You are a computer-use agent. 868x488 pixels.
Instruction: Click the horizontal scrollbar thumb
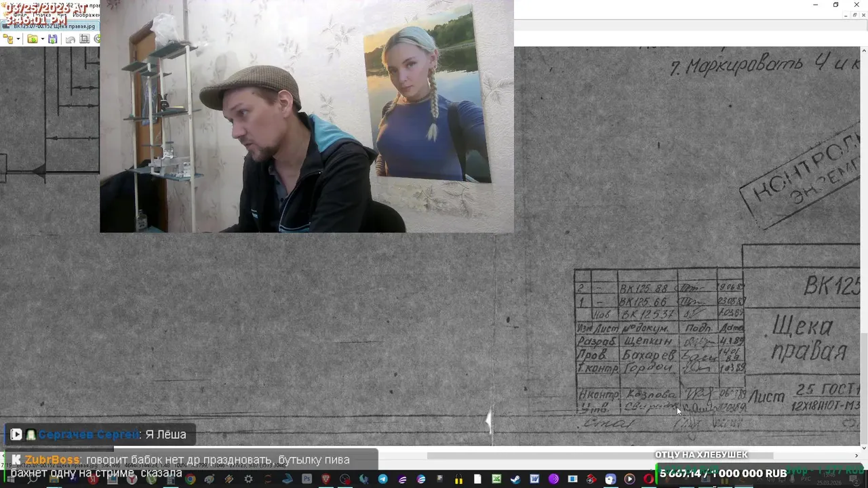pos(600,455)
